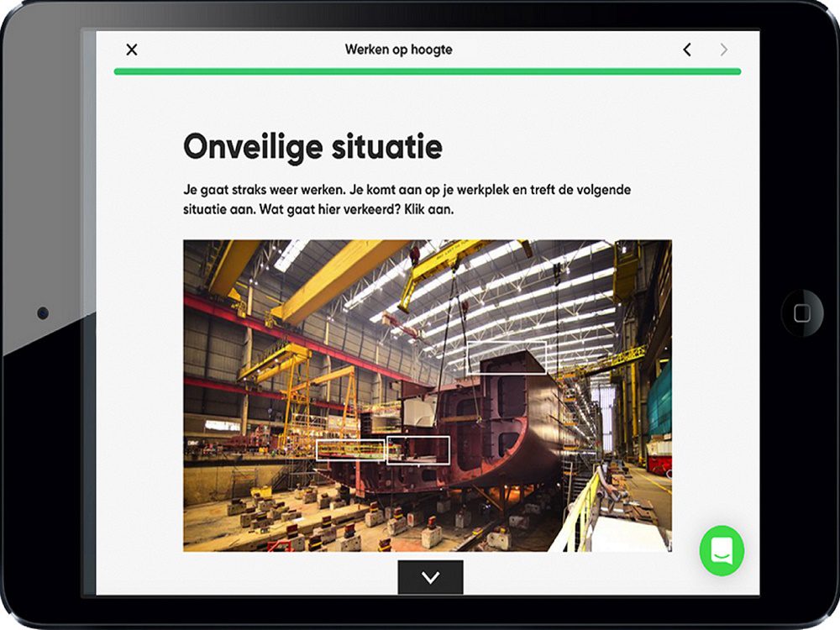Click the 'Onveilige situatie' heading
Screen dimensions: 840x630
coord(312,147)
